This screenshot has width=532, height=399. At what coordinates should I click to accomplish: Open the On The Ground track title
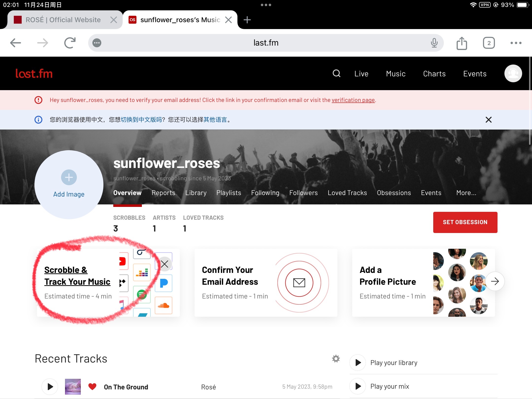pos(126,387)
